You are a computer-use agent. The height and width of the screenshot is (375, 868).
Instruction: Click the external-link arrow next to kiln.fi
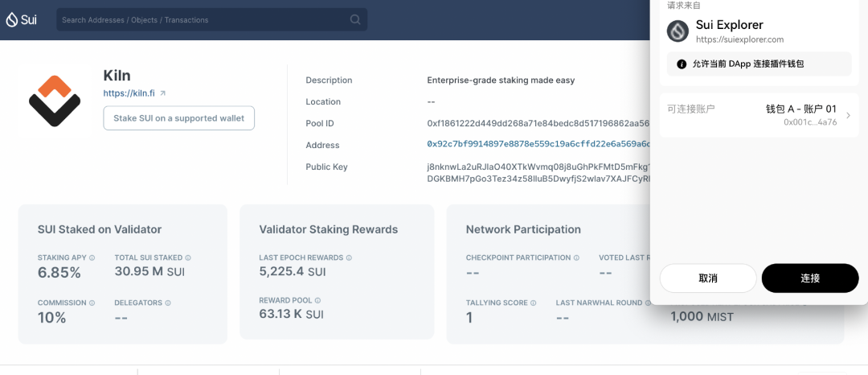[x=162, y=93]
